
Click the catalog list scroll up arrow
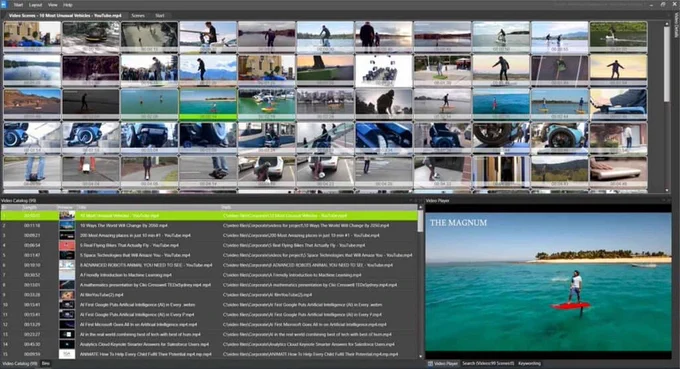(x=420, y=207)
